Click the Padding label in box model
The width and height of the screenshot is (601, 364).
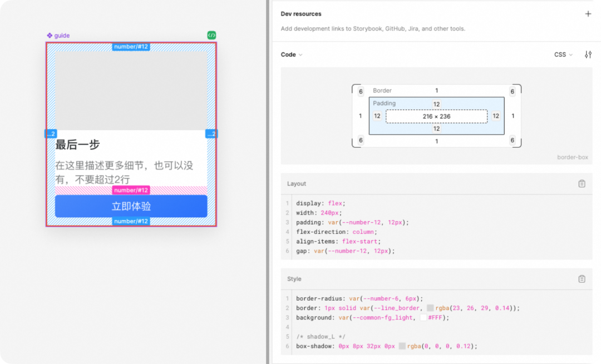tap(384, 103)
